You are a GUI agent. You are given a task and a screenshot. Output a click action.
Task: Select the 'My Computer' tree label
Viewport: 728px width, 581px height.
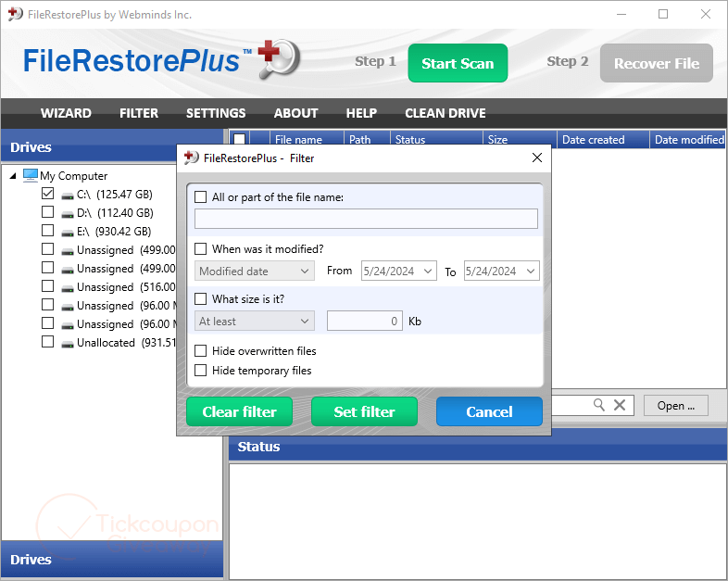(73, 175)
